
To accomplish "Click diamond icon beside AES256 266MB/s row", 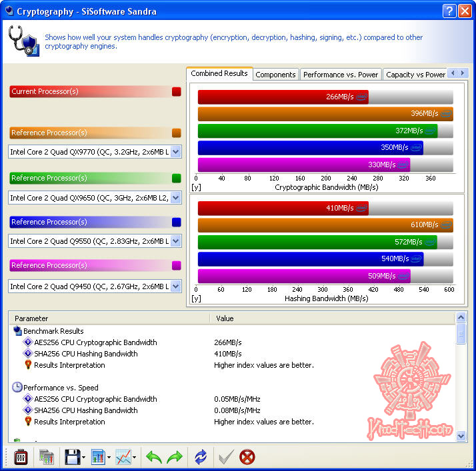I will (x=27, y=342).
